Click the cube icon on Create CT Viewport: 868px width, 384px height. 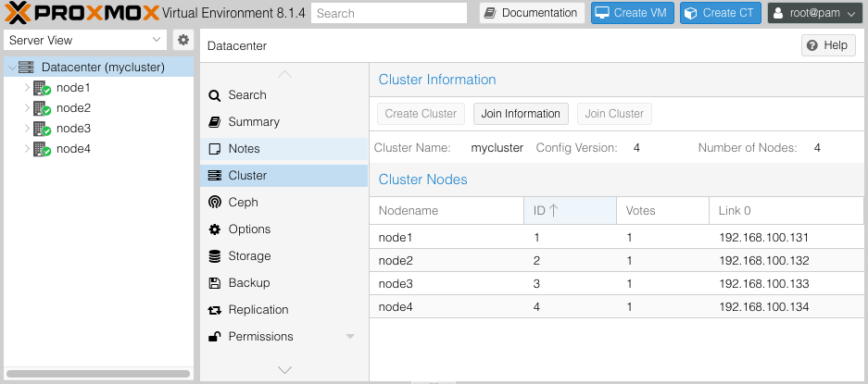pyautogui.click(x=690, y=13)
